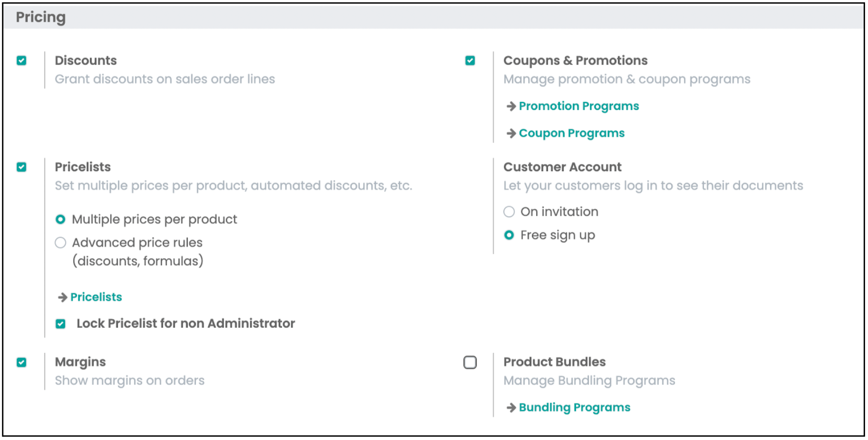
Task: Click arrow icon beside Pricelists link
Action: 63,297
